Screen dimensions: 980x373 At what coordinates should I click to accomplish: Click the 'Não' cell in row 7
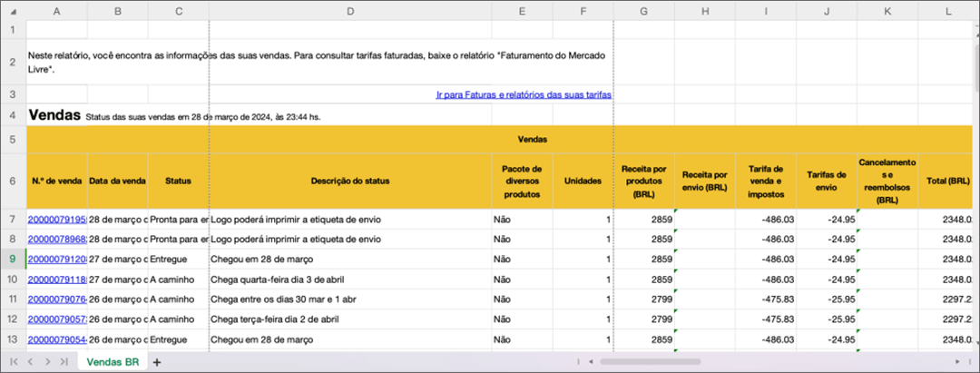point(522,220)
